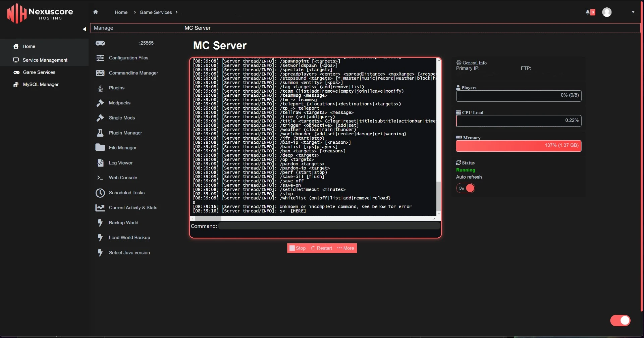Click the Scheduled Tasks clock icon
The width and height of the screenshot is (644, 338).
point(100,193)
